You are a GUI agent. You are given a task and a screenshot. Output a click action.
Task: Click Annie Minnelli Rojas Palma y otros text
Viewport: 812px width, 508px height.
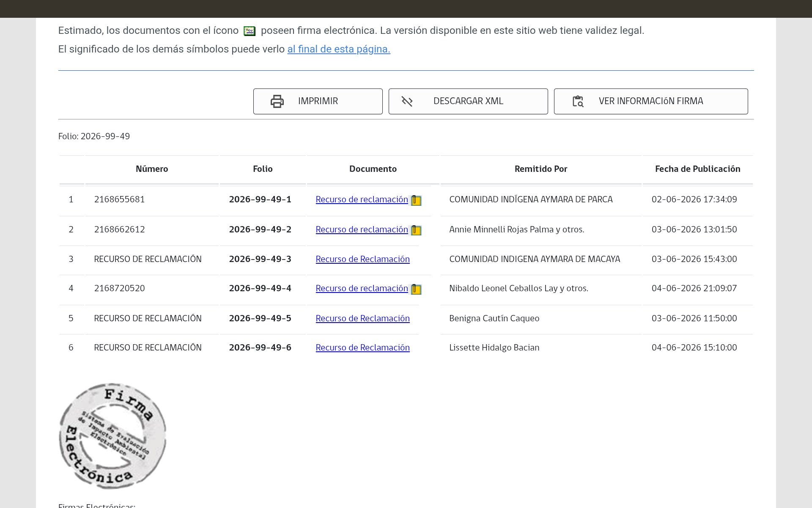517,229
